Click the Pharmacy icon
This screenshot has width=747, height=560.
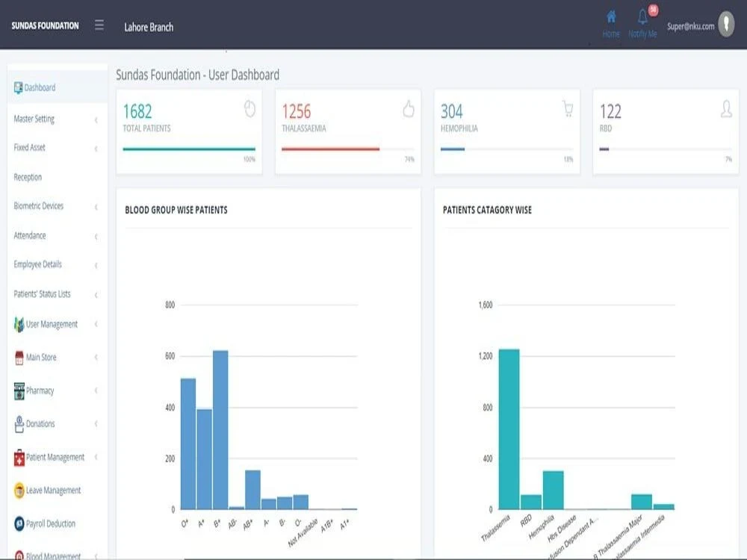[19, 391]
